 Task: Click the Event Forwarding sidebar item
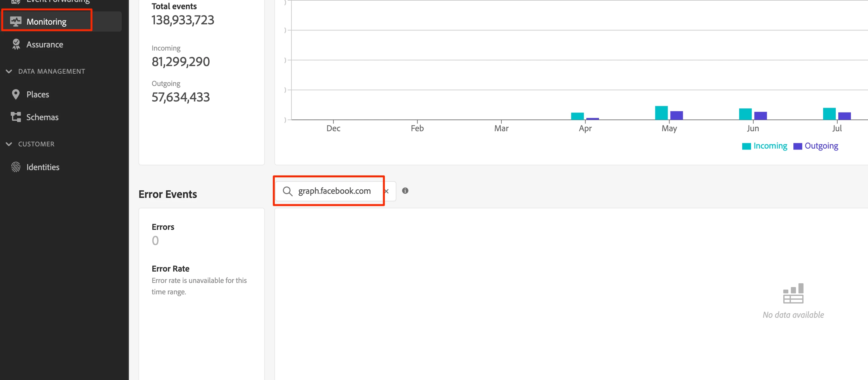(x=58, y=1)
